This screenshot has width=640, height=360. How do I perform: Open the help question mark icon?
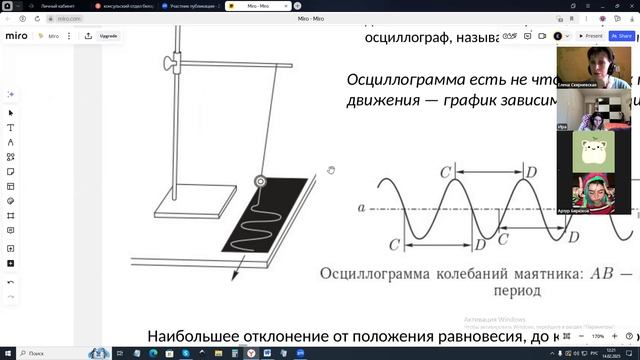tap(629, 336)
